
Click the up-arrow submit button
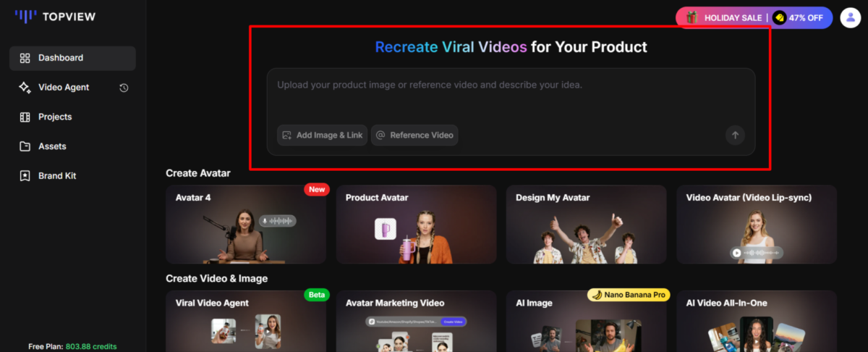pos(735,135)
